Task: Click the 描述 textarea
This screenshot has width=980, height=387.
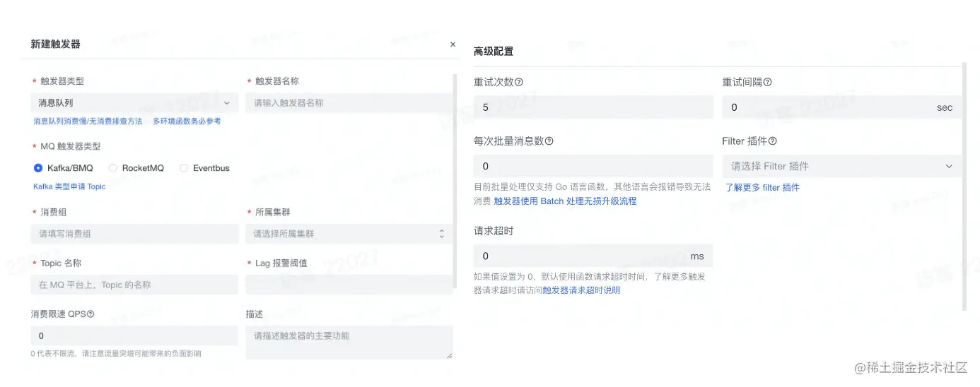Action: [x=349, y=343]
